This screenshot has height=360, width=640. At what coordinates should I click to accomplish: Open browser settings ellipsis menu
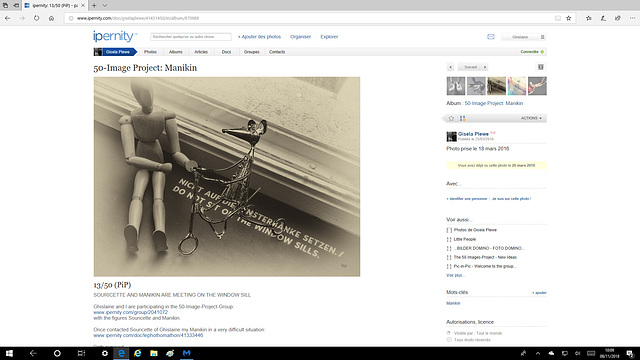coord(632,18)
